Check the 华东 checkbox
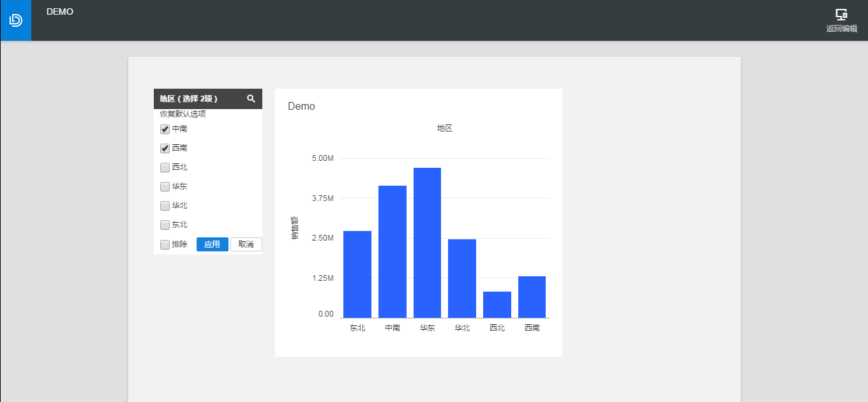868x402 pixels. click(x=165, y=186)
